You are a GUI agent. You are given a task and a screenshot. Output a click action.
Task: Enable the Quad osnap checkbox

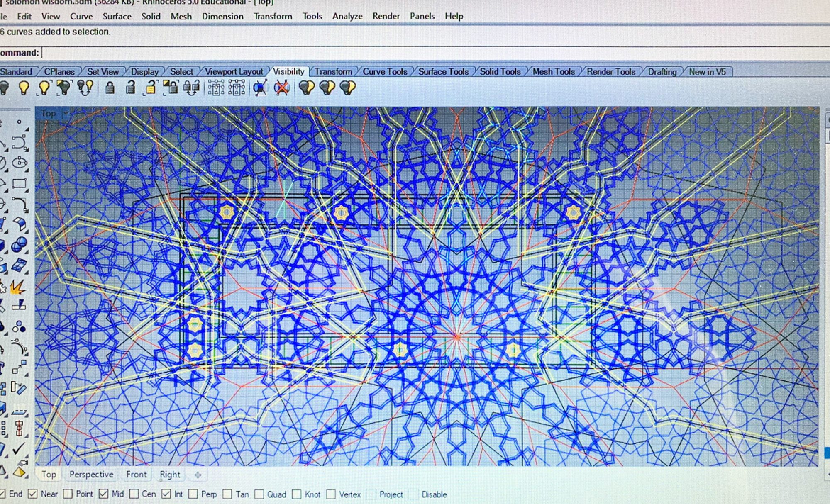(x=259, y=494)
